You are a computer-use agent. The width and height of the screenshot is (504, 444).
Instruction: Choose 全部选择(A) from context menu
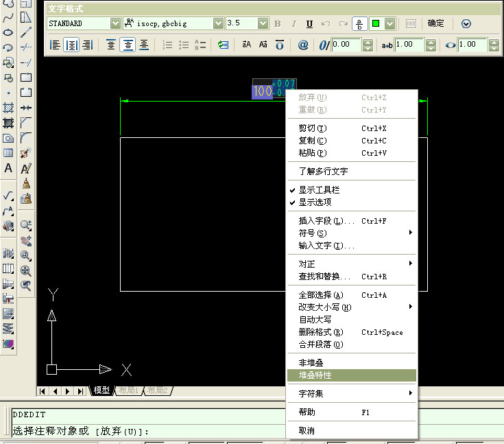tap(352, 294)
